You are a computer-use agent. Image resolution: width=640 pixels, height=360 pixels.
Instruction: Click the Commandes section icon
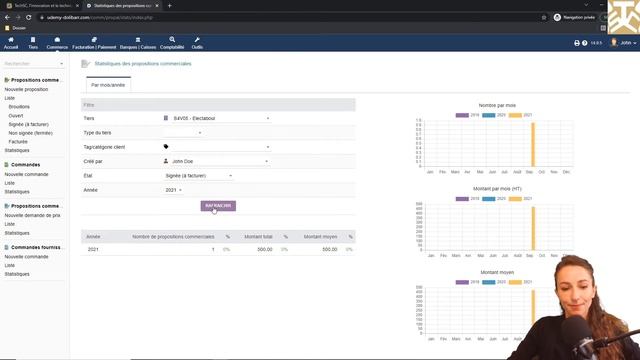click(x=7, y=165)
